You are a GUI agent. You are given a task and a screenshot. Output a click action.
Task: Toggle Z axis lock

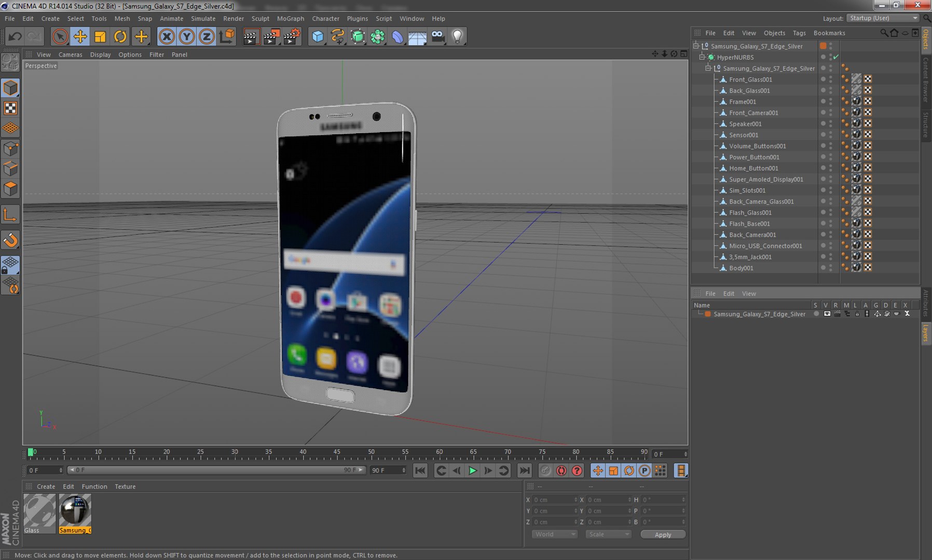click(x=207, y=36)
